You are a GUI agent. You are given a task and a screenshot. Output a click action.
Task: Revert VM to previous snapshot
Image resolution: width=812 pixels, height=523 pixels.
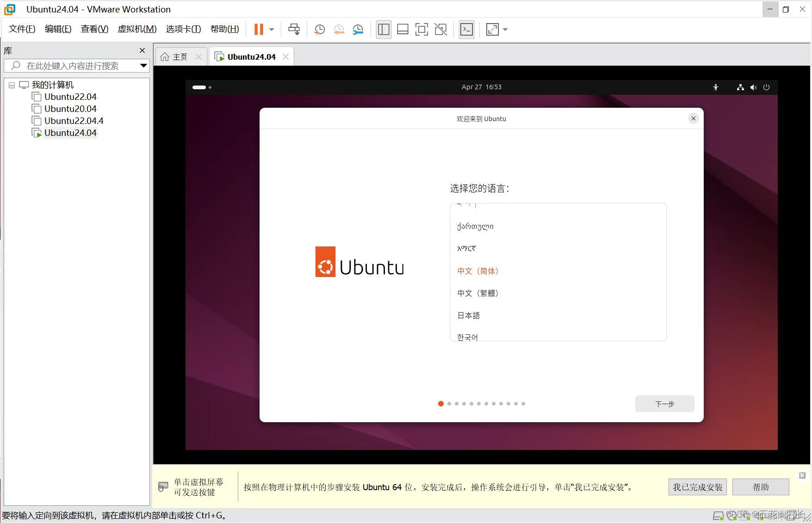(339, 30)
